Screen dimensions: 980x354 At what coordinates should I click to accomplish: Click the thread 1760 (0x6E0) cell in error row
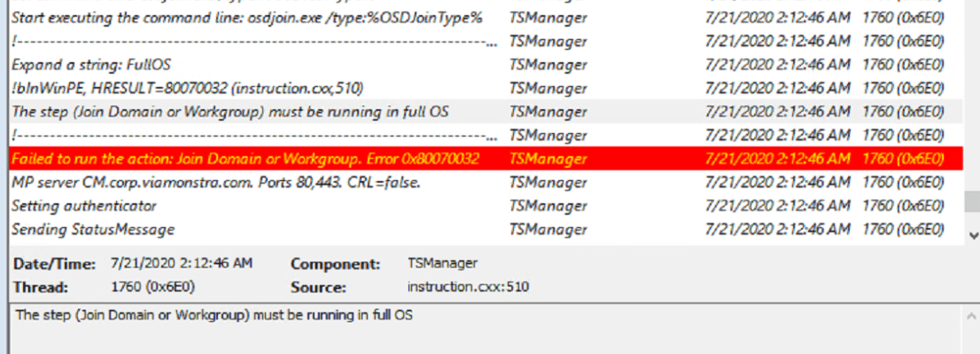pyautogui.click(x=903, y=159)
